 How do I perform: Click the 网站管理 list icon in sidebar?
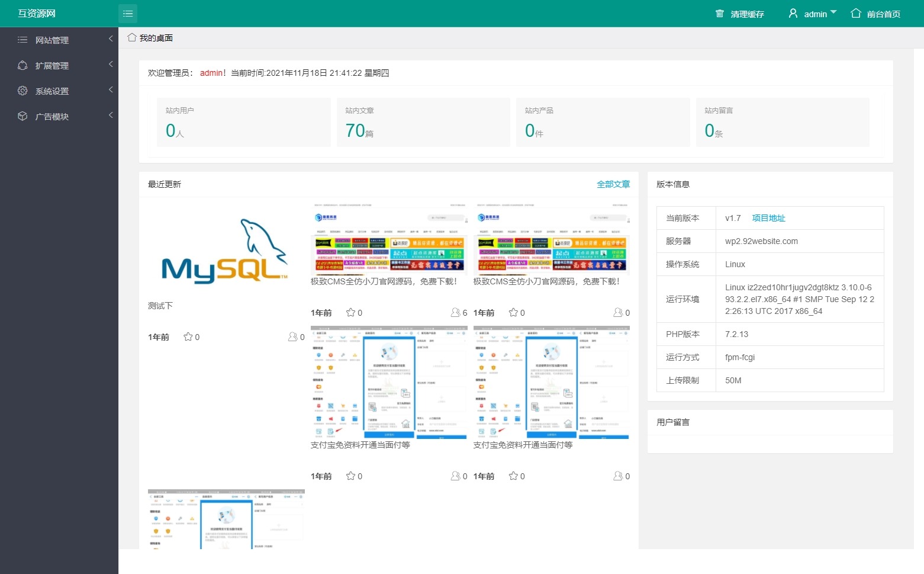(22, 40)
